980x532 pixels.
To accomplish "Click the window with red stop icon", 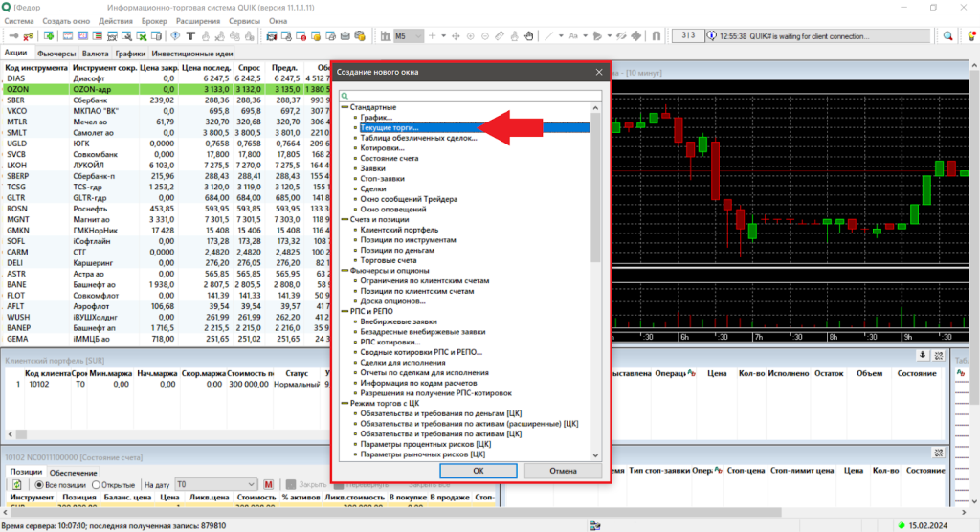I will click(x=301, y=36).
